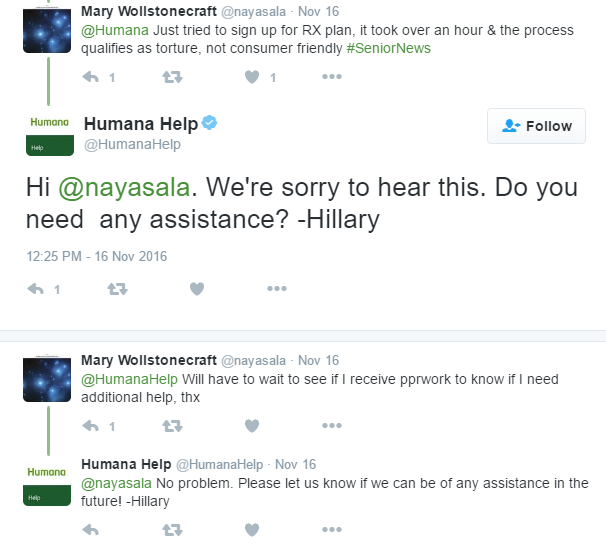Like Mary's tweet about RX plan torture
The width and height of the screenshot is (606, 547).
[252, 77]
